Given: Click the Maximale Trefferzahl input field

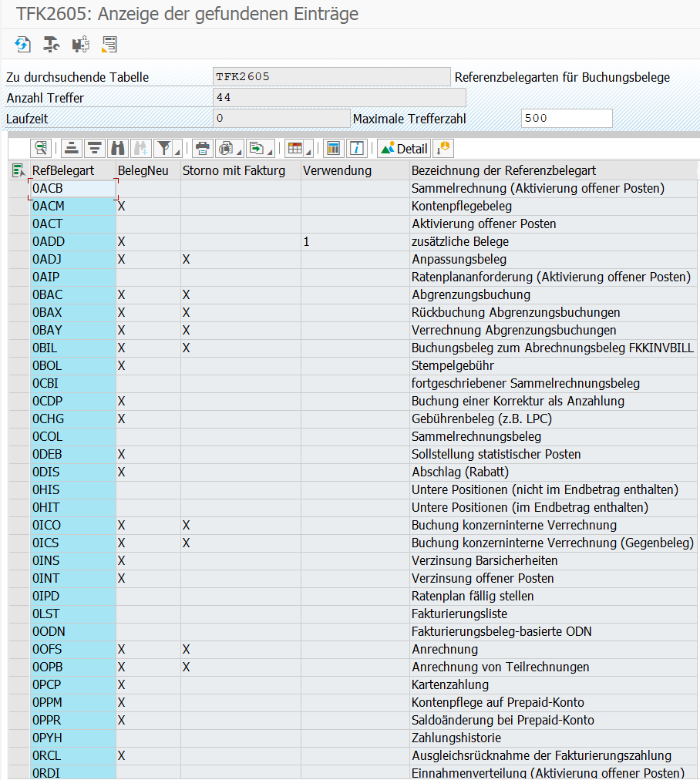Looking at the screenshot, I should click(x=567, y=119).
